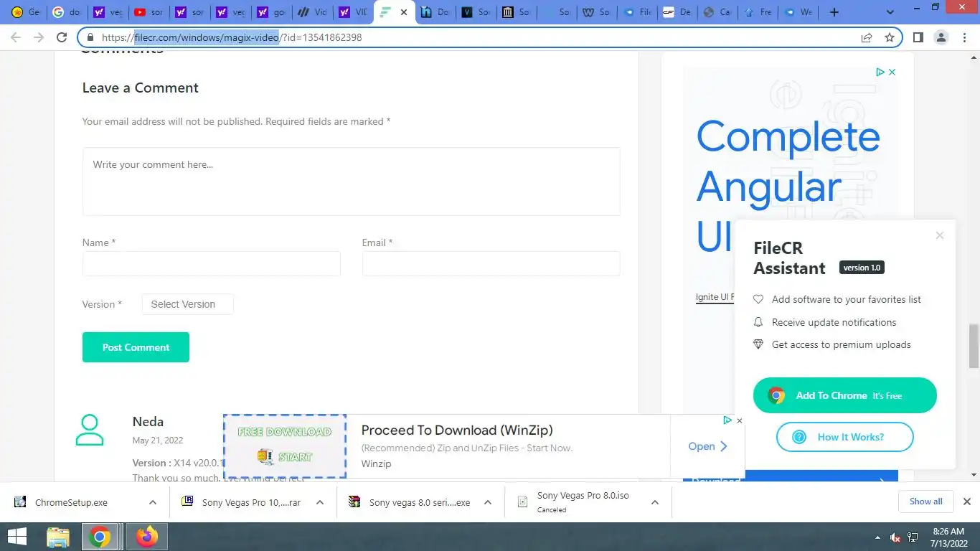Click How It Works? button
Screen dimensions: 980x551
tap(845, 437)
